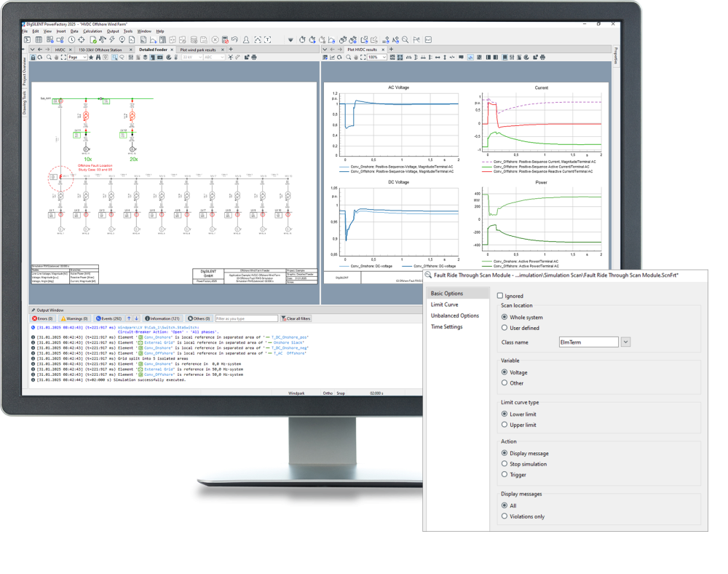This screenshot has height=574, width=728.
Task: Open the 100% zoom dropdown in plot toolbar
Action: pyautogui.click(x=384, y=58)
